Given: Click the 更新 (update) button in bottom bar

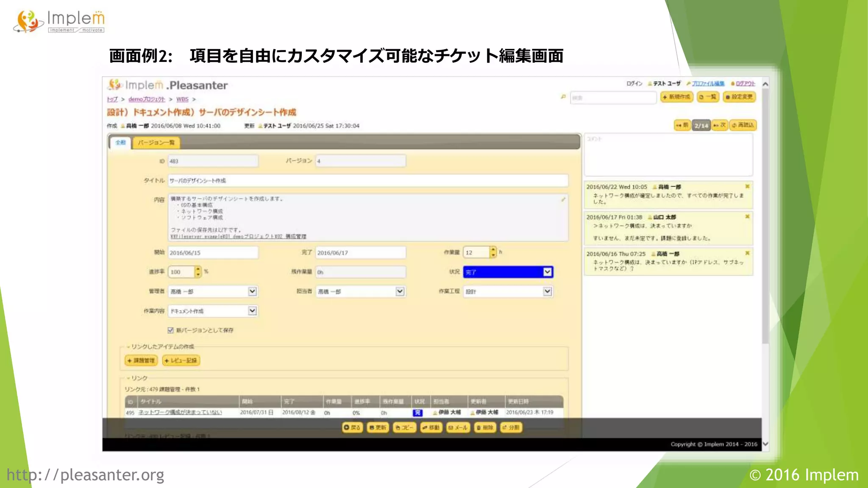Looking at the screenshot, I should pyautogui.click(x=378, y=427).
